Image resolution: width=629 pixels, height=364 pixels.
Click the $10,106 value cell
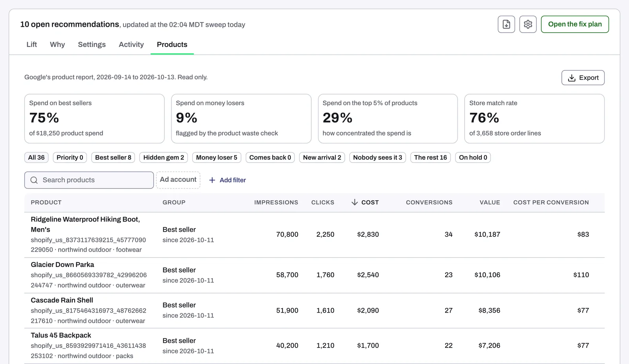487,275
